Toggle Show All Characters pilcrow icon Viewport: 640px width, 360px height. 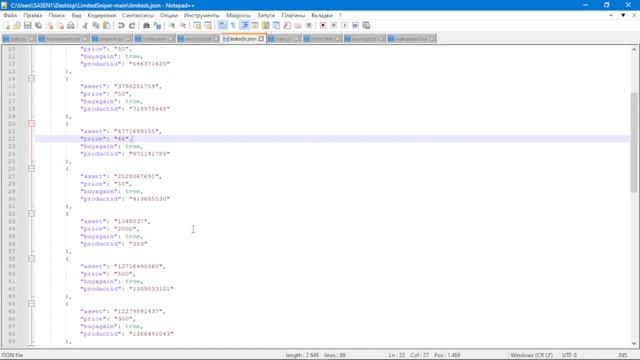pos(233,25)
